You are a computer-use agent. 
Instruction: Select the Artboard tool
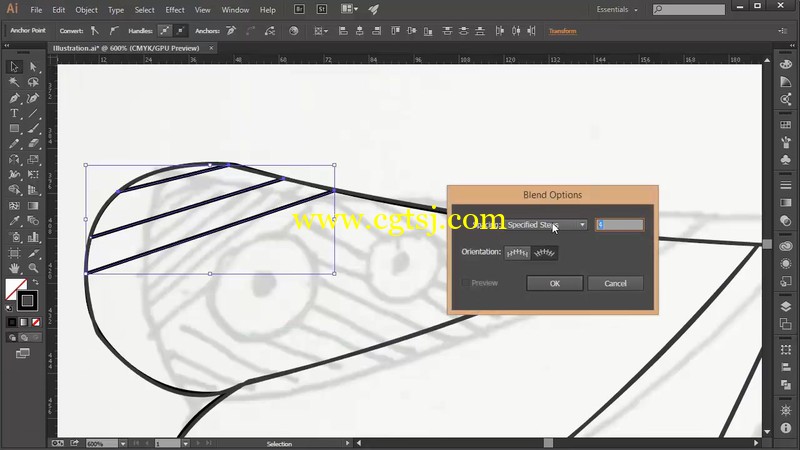pyautogui.click(x=14, y=253)
